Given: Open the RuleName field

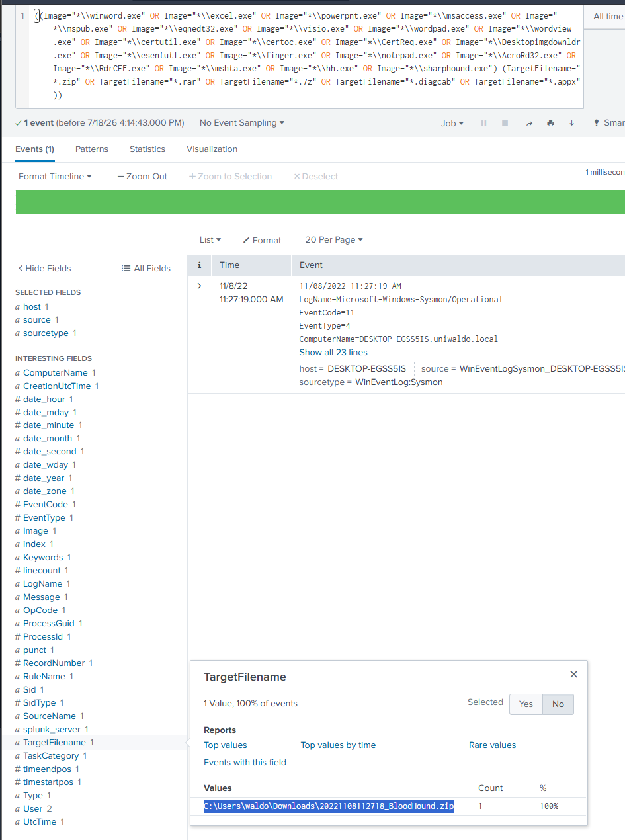Looking at the screenshot, I should pos(44,676).
